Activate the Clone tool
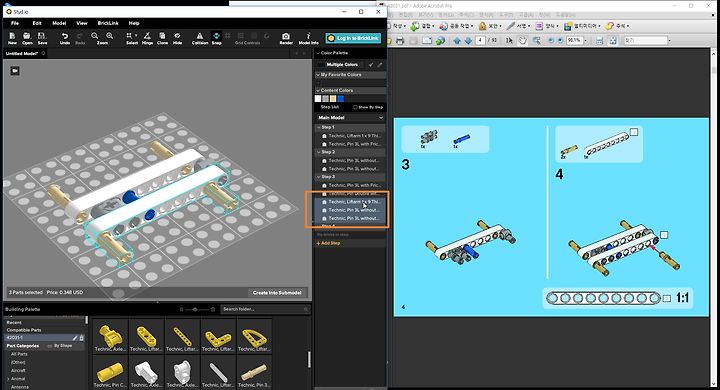 pyautogui.click(x=162, y=38)
